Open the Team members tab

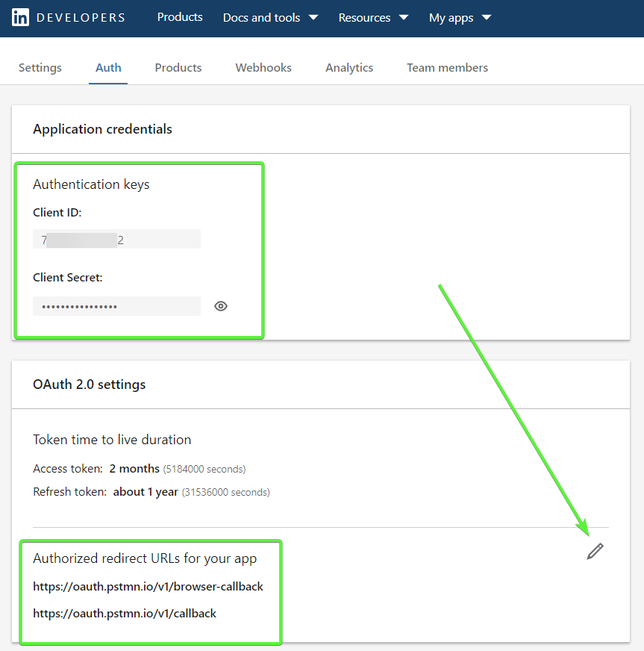click(x=447, y=68)
